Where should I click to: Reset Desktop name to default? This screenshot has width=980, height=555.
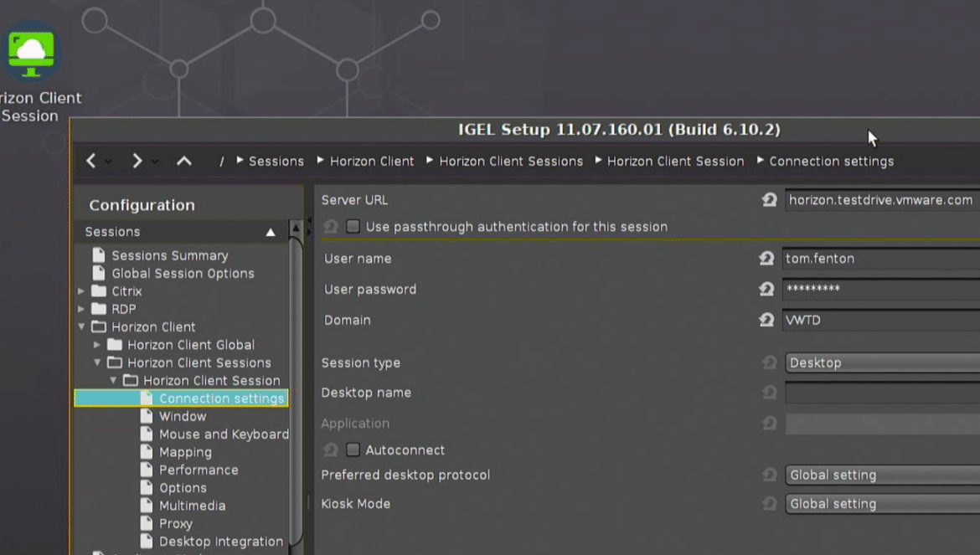pyautogui.click(x=770, y=393)
